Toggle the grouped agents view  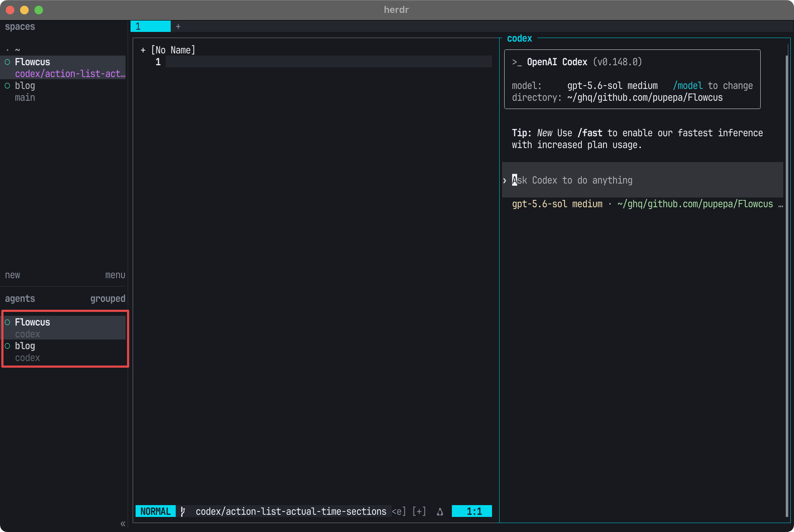point(108,299)
